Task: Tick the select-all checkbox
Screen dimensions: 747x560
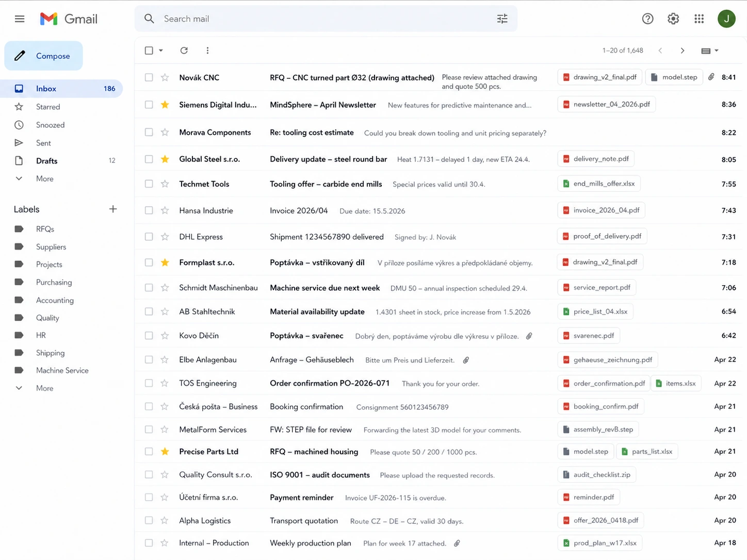Action: tap(149, 51)
